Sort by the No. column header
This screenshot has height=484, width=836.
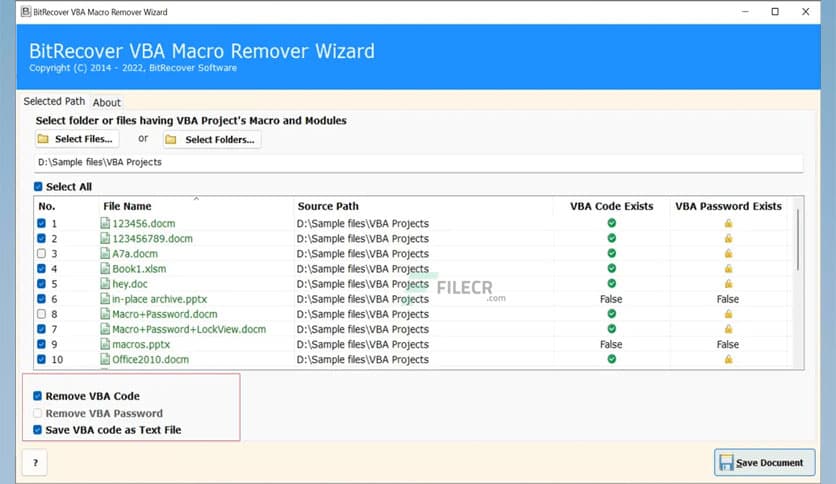pos(47,206)
